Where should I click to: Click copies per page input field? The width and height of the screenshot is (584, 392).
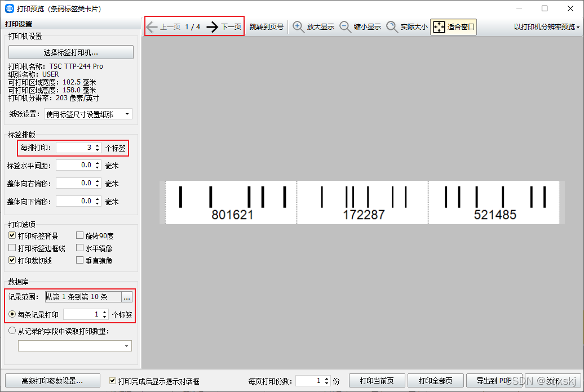pos(309,381)
